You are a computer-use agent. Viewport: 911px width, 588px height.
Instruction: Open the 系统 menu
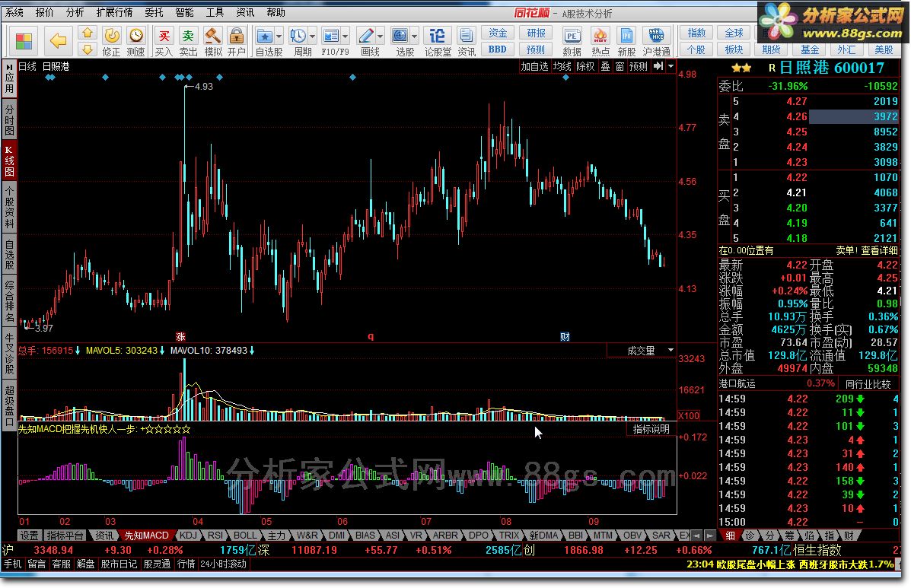point(14,12)
